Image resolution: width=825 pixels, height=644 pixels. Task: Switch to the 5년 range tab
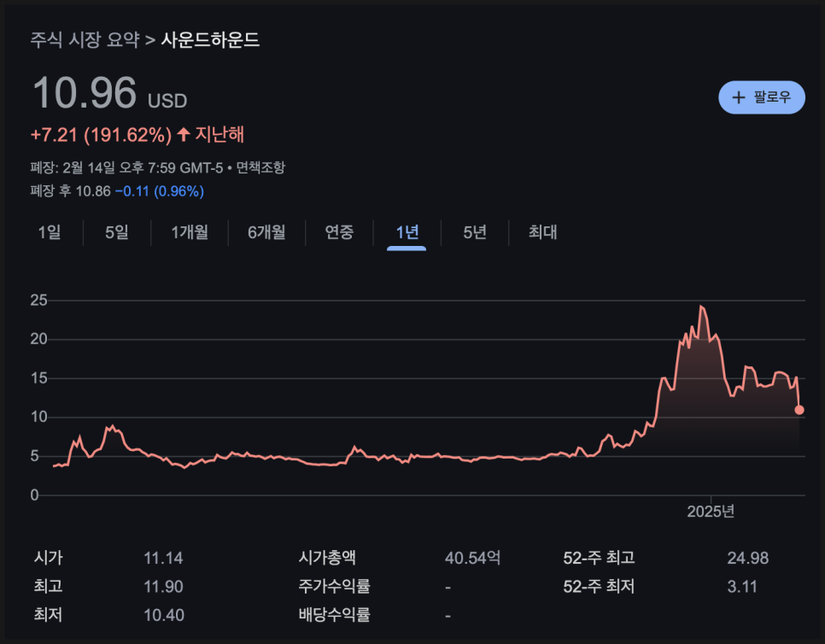pos(475,232)
